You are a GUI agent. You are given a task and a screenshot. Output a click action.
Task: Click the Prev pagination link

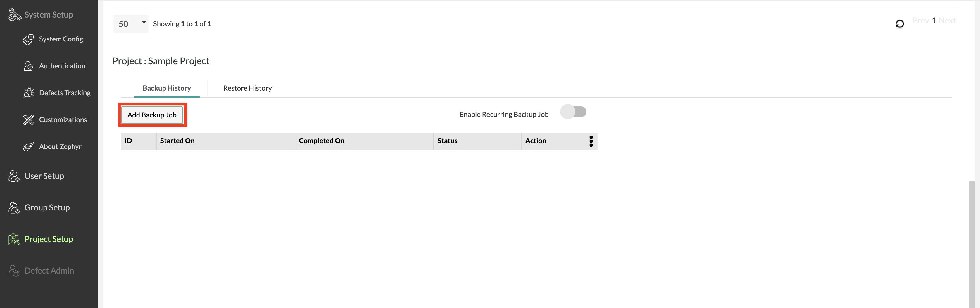point(920,20)
